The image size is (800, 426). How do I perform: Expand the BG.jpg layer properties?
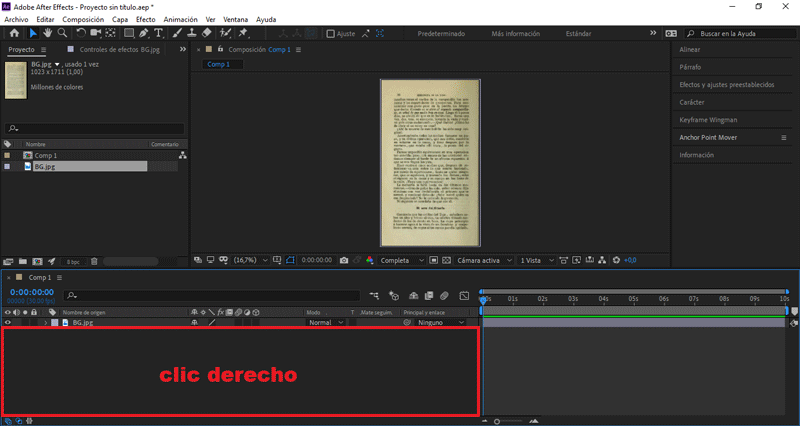coord(44,323)
